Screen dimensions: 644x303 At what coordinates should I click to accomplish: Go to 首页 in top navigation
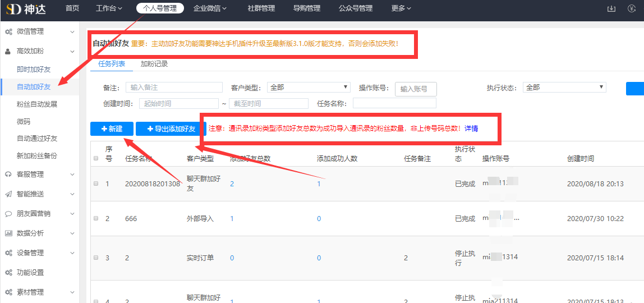click(72, 8)
